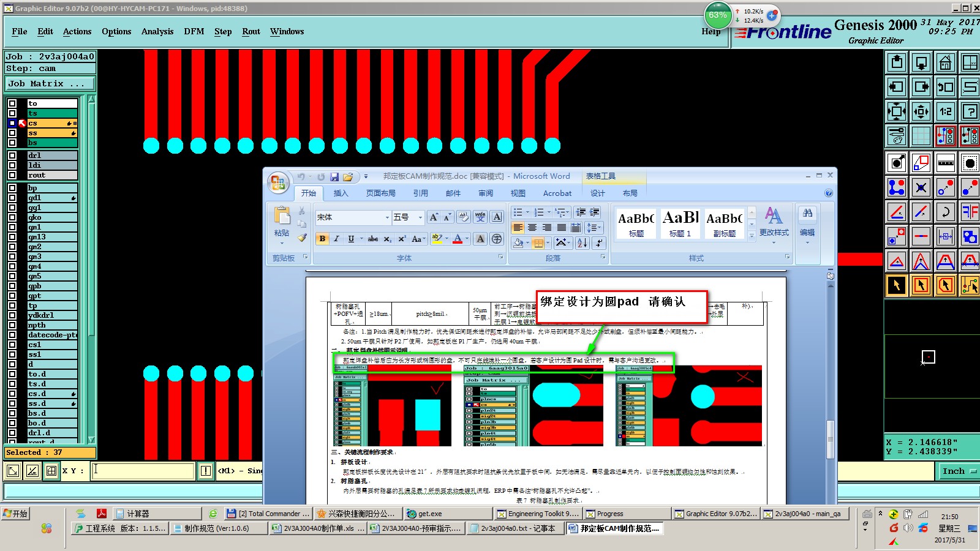
Task: Switch to Total Commander in taskbar
Action: [268, 513]
